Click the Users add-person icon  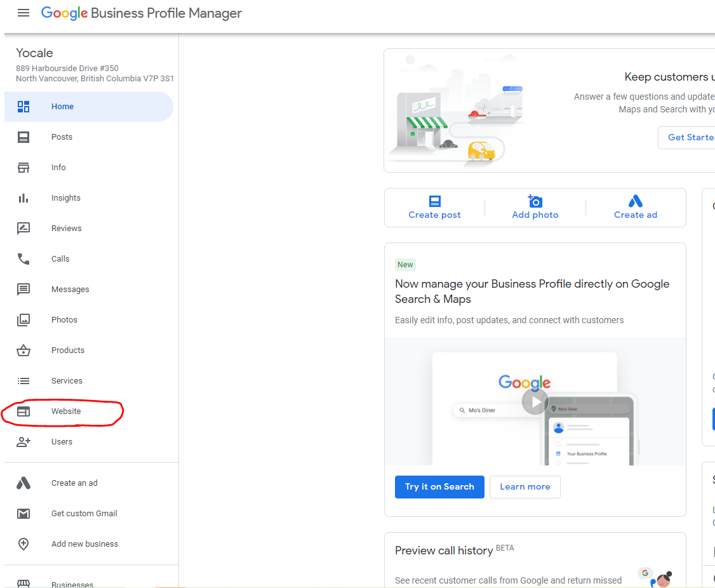click(23, 441)
